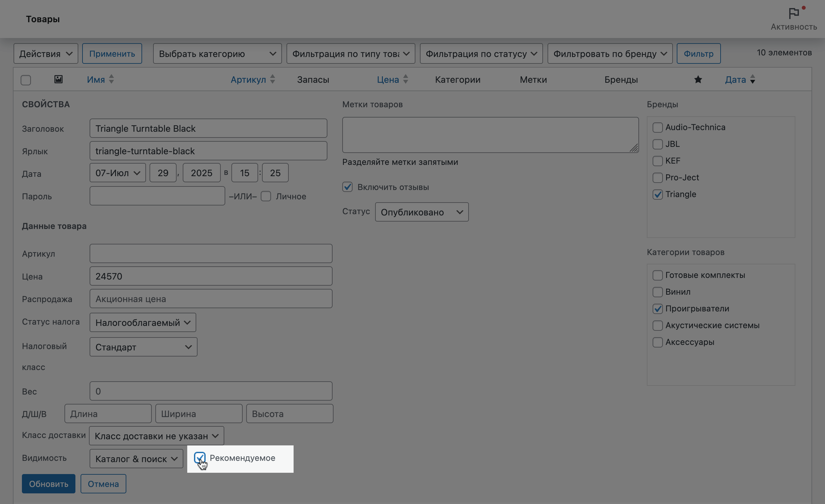Sort products by Дата column
The width and height of the screenshot is (825, 504).
tap(735, 80)
